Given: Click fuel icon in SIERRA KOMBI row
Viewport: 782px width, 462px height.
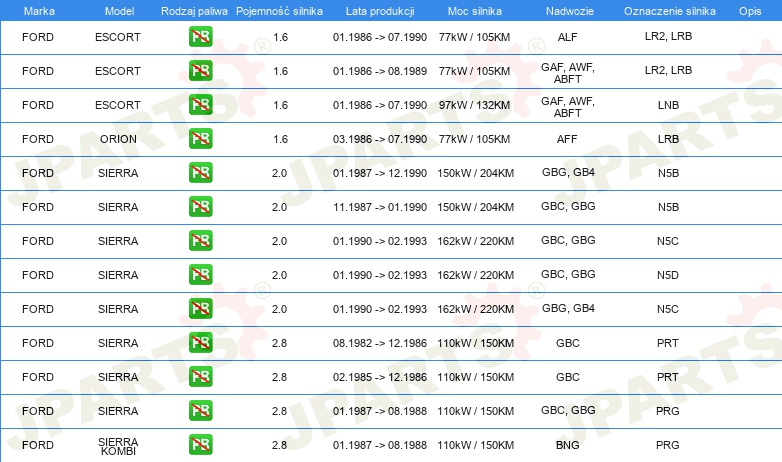Looking at the screenshot, I should 200,444.
